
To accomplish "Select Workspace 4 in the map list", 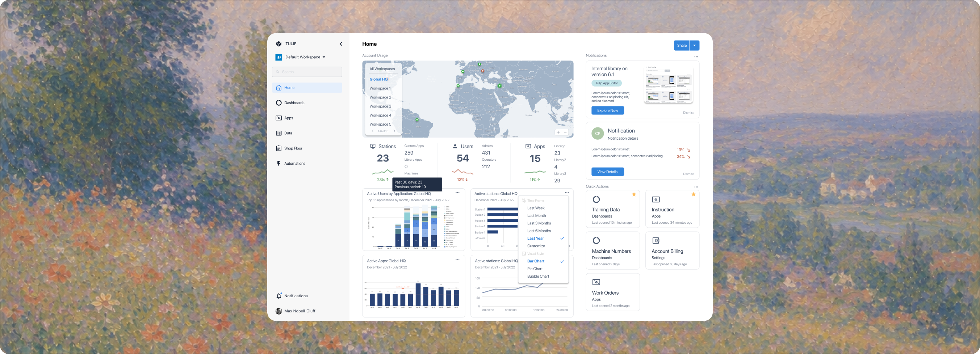I will point(380,115).
